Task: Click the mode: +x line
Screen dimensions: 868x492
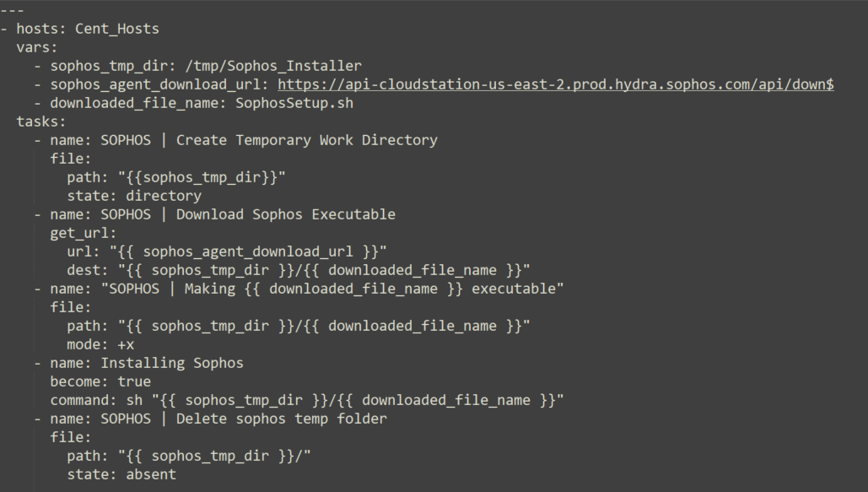Action: (100, 344)
